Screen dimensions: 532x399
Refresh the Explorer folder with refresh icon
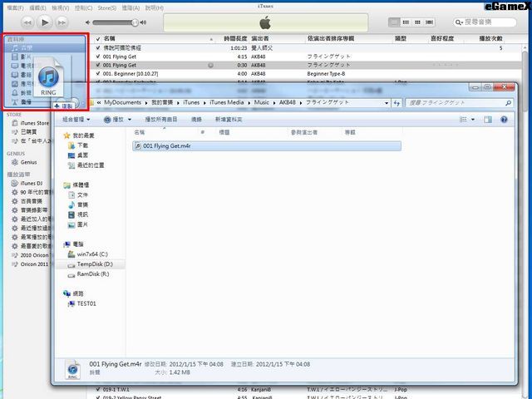(397, 103)
